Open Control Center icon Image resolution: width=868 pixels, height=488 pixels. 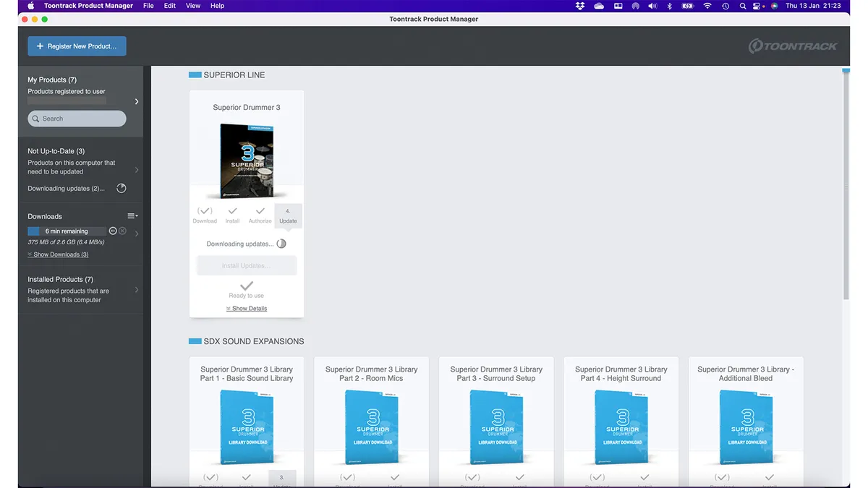tap(758, 6)
